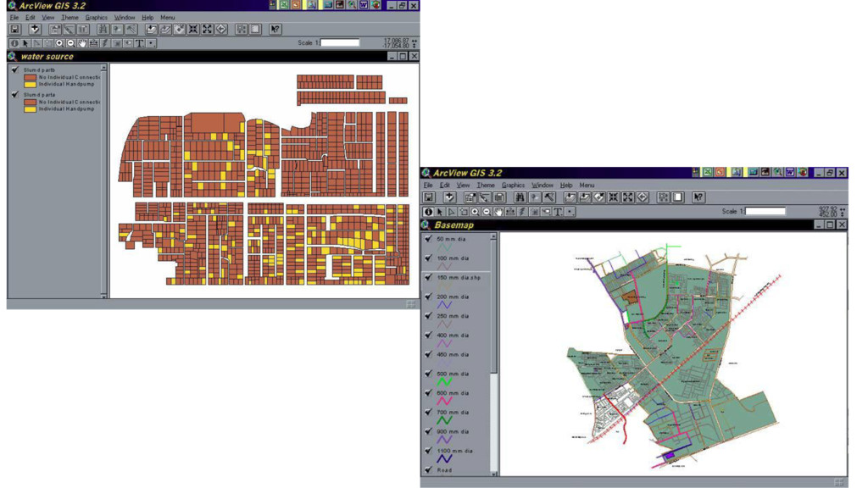This screenshot has height=488, width=868.
Task: Select Identify tool in Basemap window
Action: click(428, 212)
